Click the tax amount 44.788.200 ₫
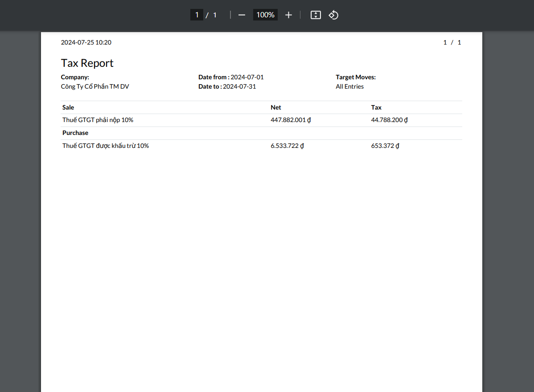 click(389, 120)
